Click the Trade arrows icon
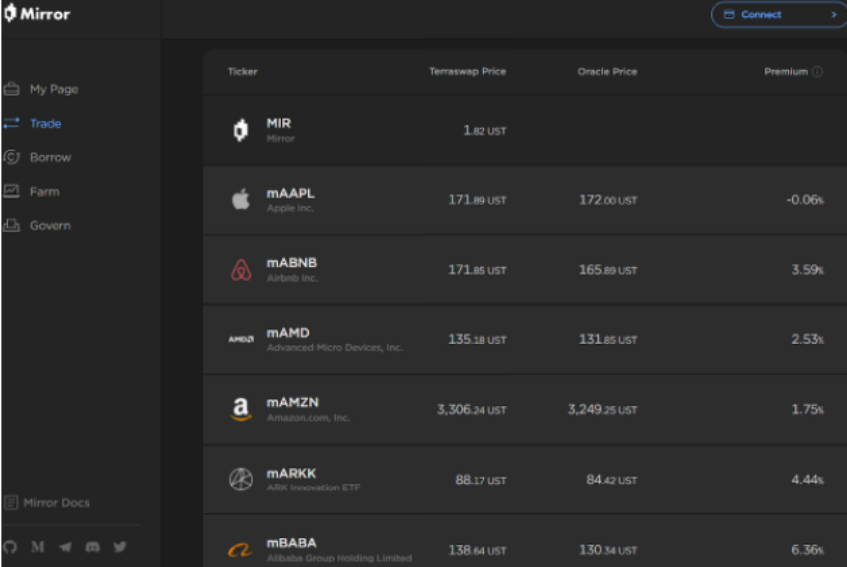Image resolution: width=847 pixels, height=567 pixels. (x=11, y=123)
